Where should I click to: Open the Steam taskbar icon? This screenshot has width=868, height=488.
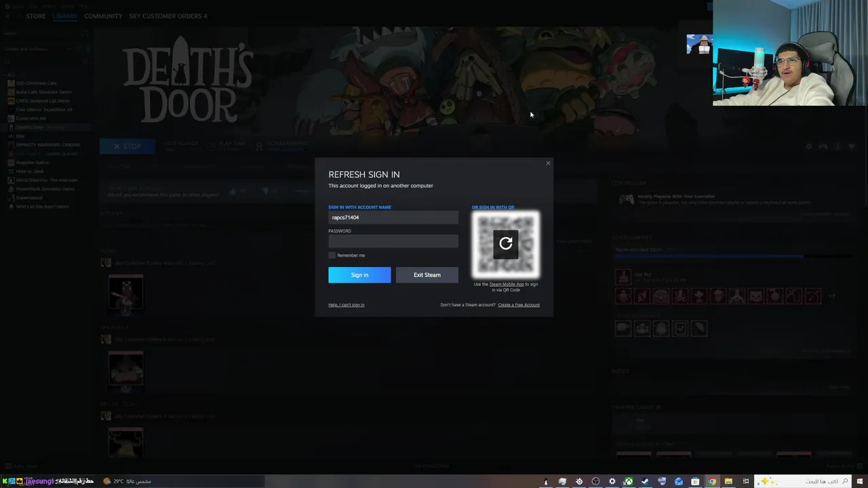pyautogui.click(x=645, y=481)
